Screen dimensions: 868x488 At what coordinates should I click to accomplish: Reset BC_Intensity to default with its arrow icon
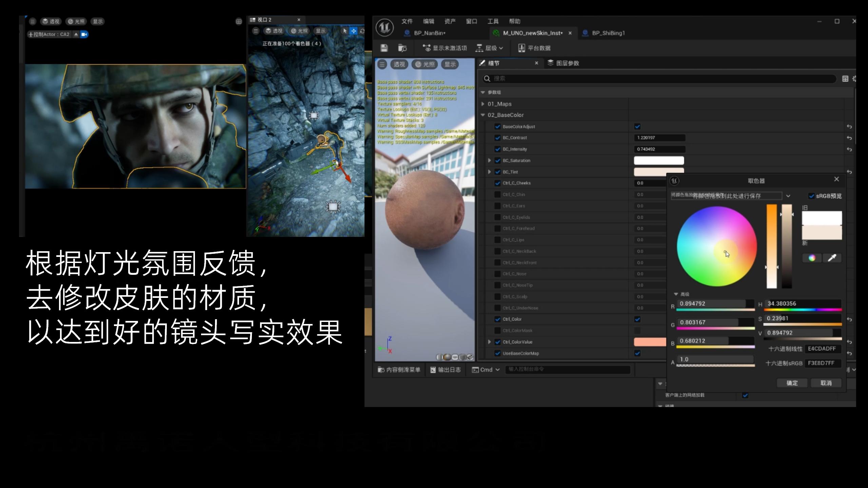point(849,149)
